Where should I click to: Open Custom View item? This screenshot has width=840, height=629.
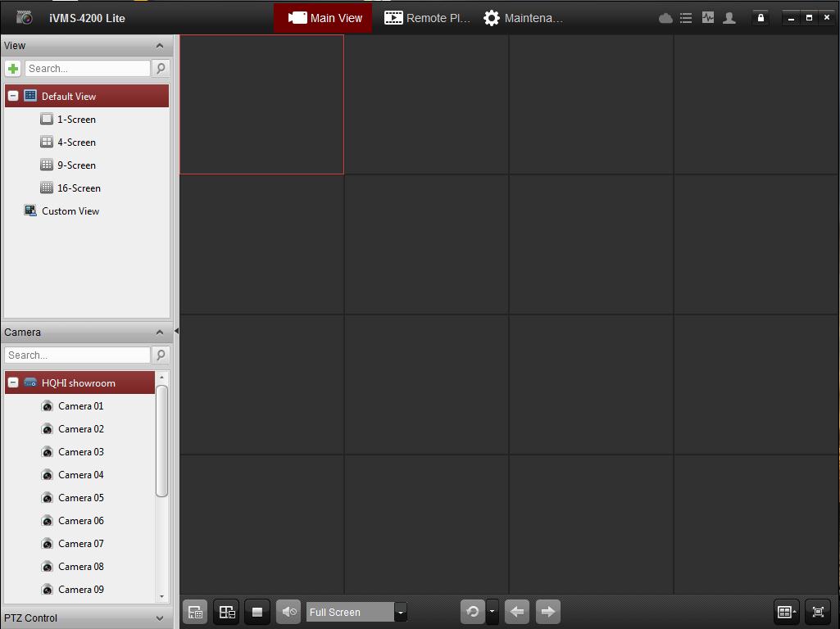[x=70, y=211]
